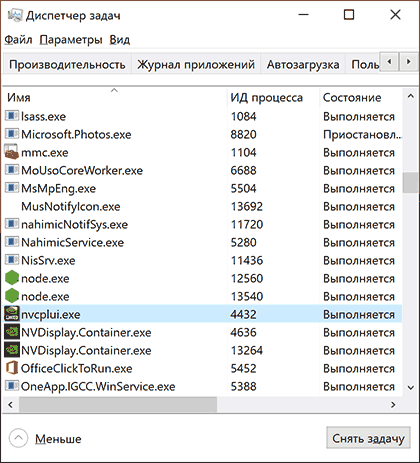420x463 pixels.
Task: Sort by the Имя column header
Action: [x=115, y=97]
